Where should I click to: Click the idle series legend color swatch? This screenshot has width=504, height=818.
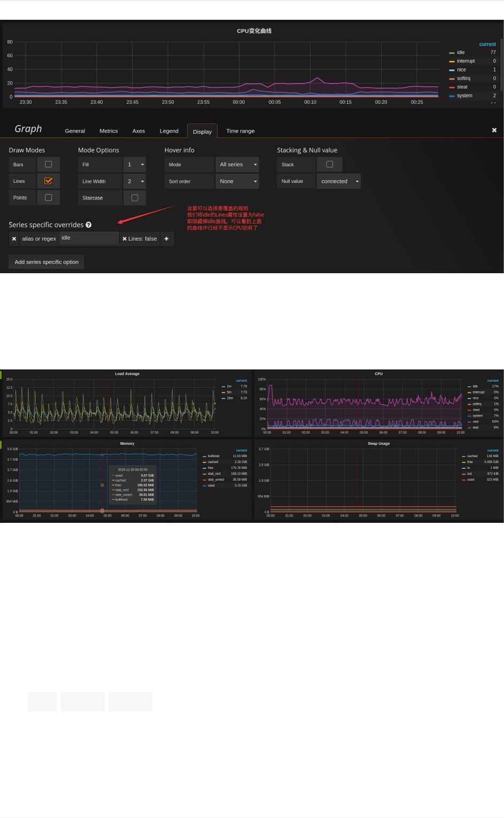(452, 53)
